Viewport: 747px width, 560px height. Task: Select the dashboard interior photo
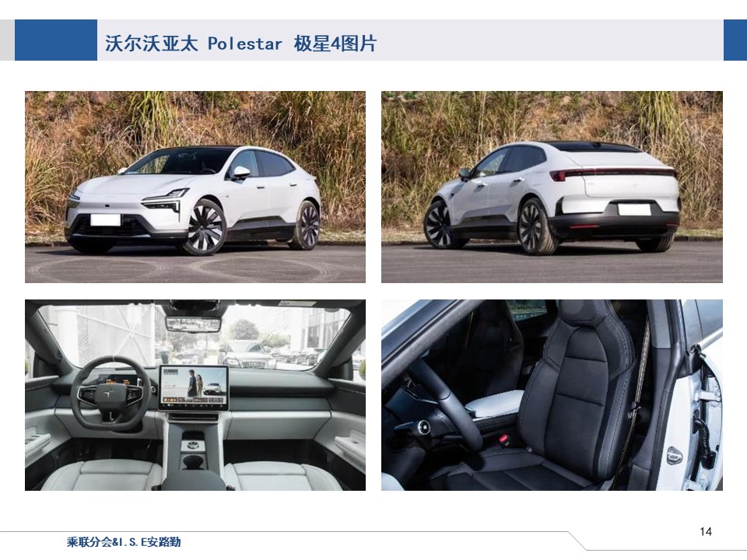point(195,395)
